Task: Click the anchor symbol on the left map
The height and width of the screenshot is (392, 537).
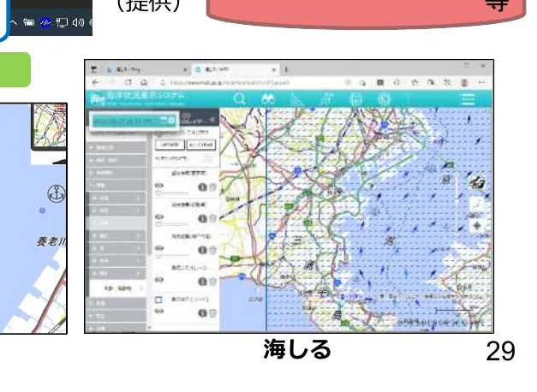Action: tap(57, 193)
